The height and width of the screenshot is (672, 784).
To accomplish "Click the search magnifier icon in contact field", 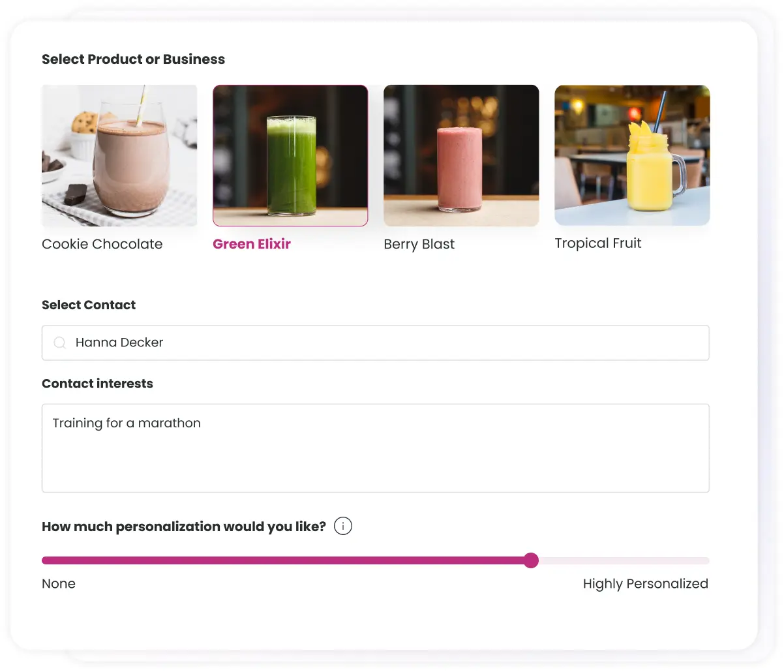I will [x=60, y=343].
